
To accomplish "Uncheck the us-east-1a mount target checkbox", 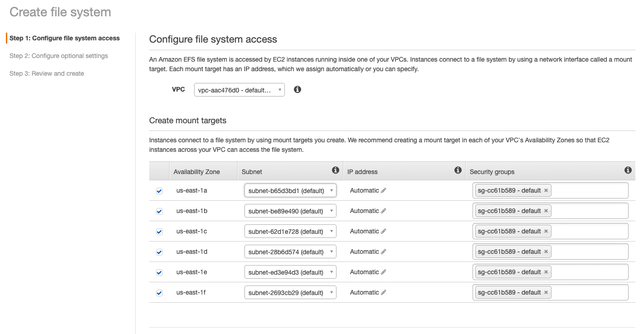I will point(159,191).
